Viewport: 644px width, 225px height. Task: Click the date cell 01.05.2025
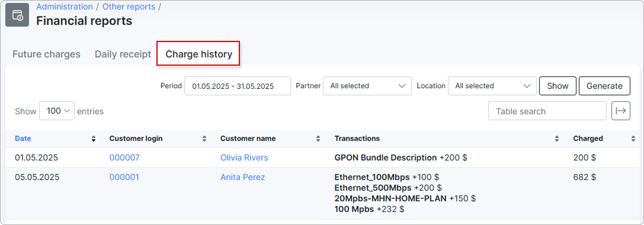pos(37,157)
